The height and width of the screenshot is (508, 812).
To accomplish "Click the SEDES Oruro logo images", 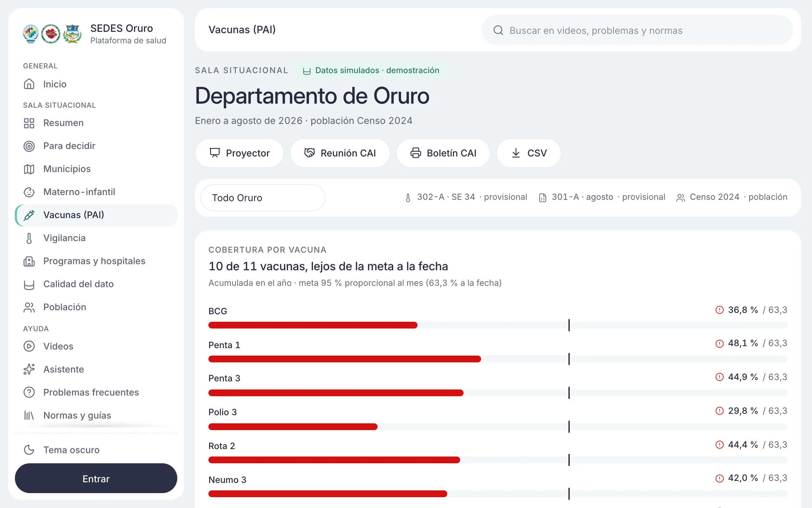I will coord(52,34).
